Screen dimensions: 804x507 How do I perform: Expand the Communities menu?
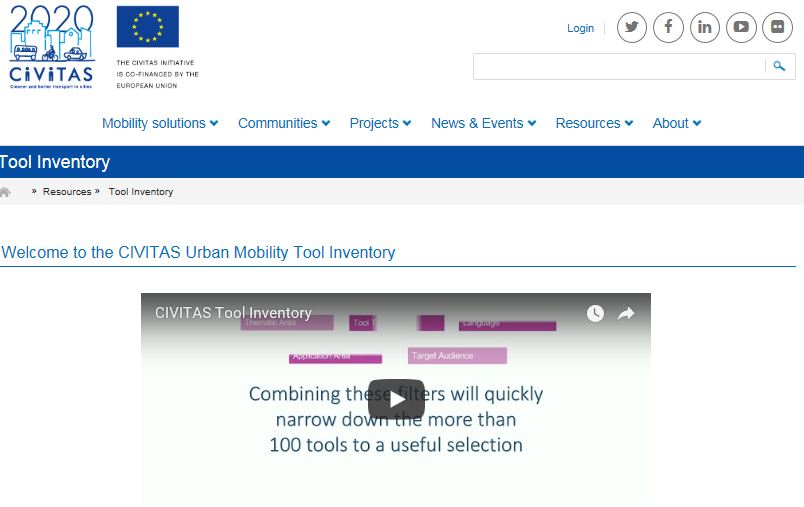point(284,123)
